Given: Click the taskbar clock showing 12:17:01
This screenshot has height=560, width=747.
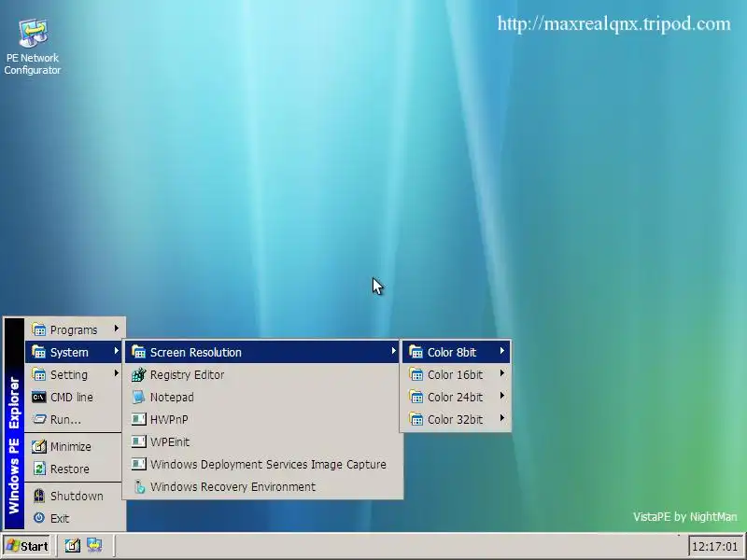Looking at the screenshot, I should 714,546.
